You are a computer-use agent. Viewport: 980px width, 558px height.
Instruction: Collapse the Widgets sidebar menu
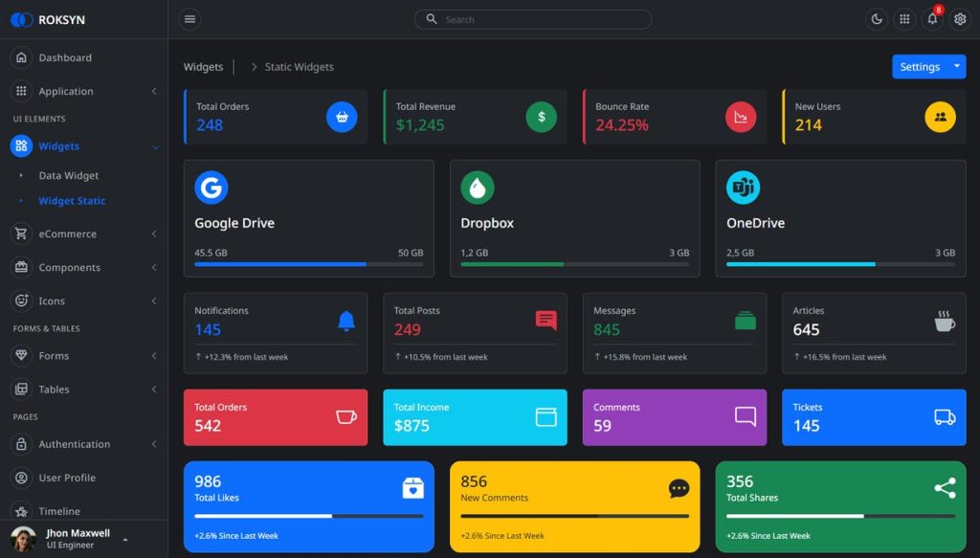click(x=57, y=145)
